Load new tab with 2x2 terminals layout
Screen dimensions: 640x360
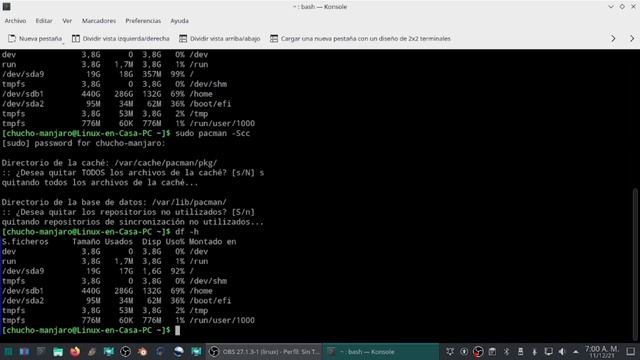[360, 38]
